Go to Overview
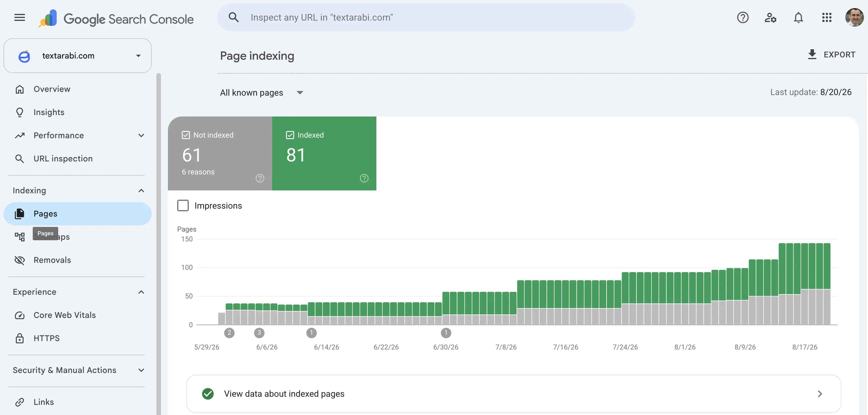Screen dimensions: 868x415 click(x=78, y=89)
